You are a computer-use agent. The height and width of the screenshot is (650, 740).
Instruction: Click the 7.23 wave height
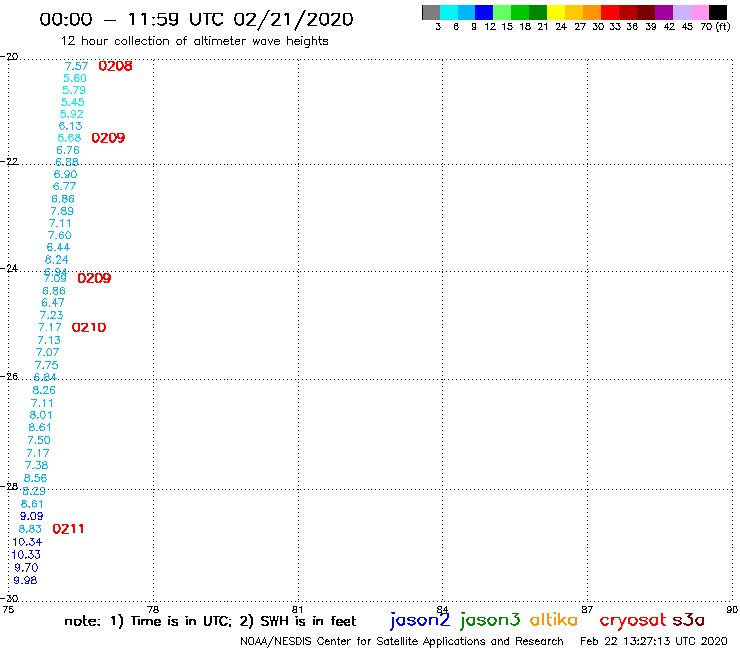(51, 315)
